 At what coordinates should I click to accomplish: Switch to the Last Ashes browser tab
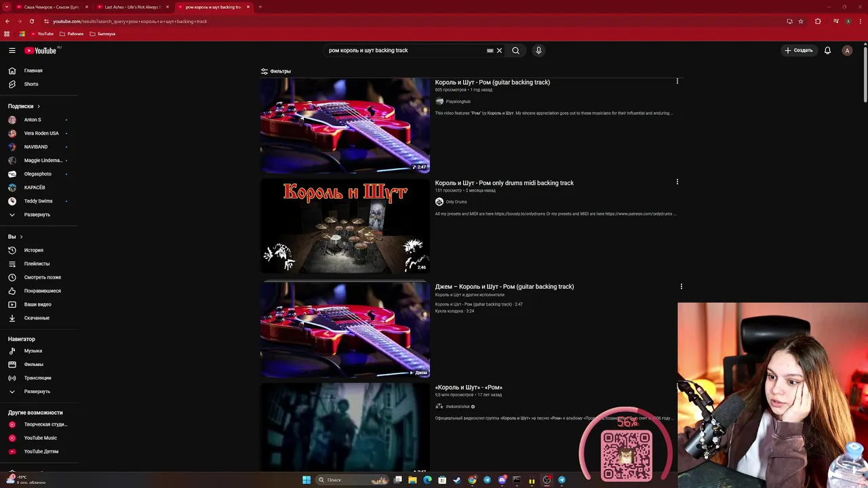pos(134,7)
